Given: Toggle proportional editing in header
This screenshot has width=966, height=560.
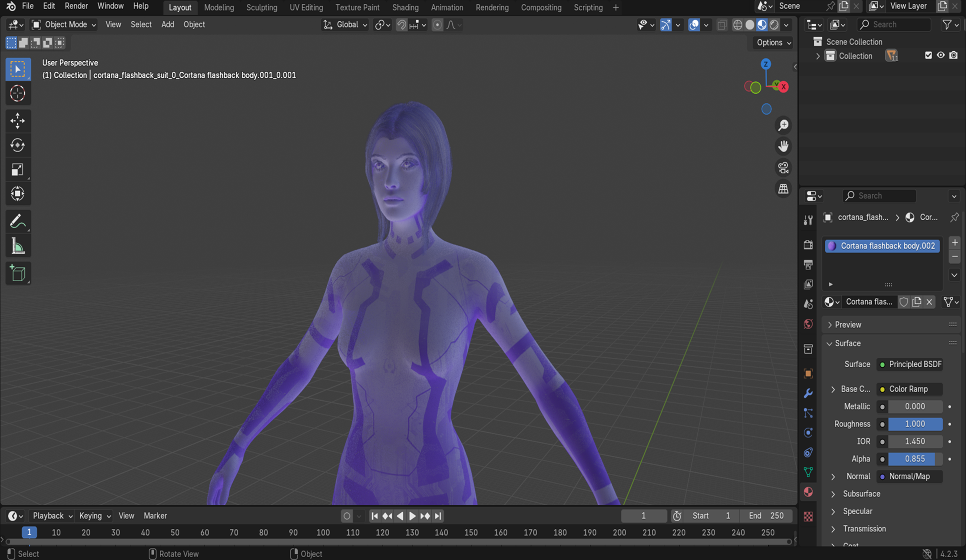Looking at the screenshot, I should pyautogui.click(x=437, y=25).
